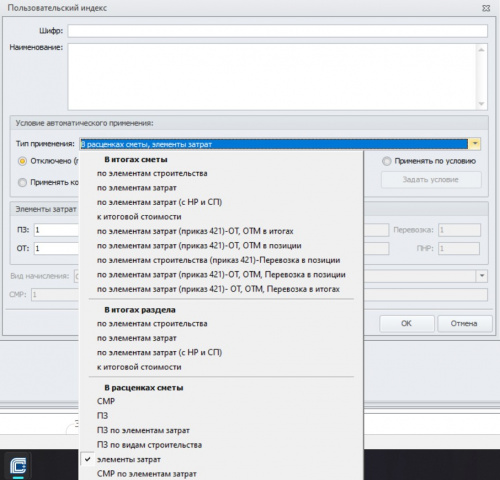The width and height of the screenshot is (500, 480).
Task: Select Применять по условию radio option
Action: pos(386,161)
